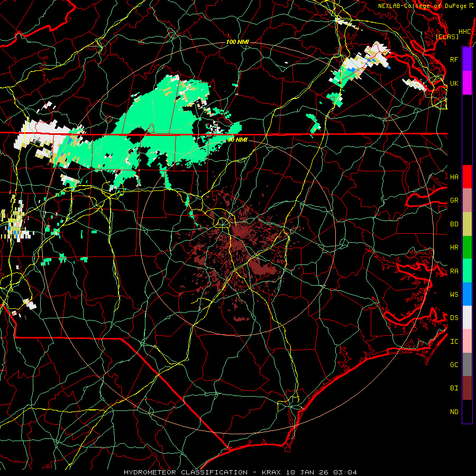Click the WS blue legend swatch
The width and height of the screenshot is (476, 476).
point(467,294)
